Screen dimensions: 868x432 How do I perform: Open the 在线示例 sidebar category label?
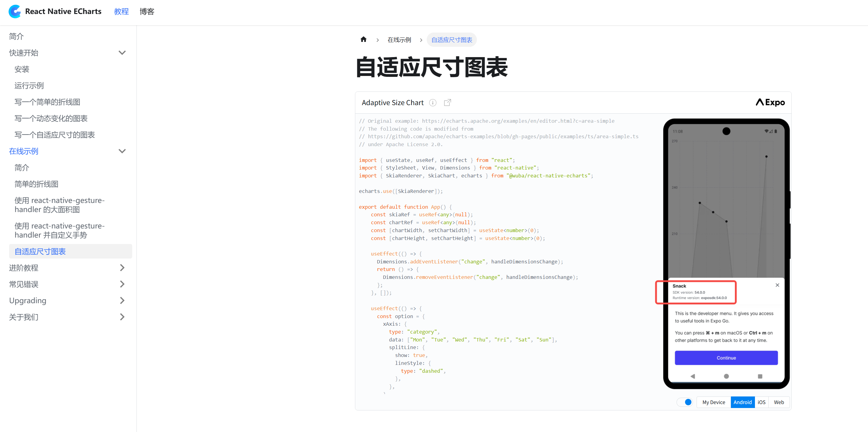click(x=24, y=151)
